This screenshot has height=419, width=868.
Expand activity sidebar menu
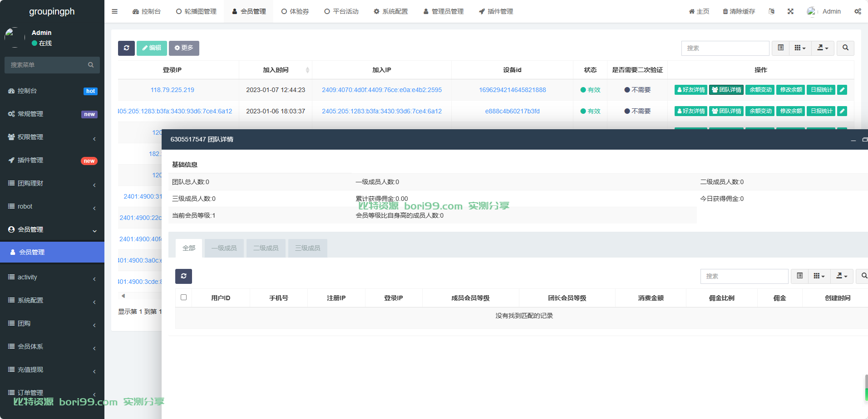[52, 277]
